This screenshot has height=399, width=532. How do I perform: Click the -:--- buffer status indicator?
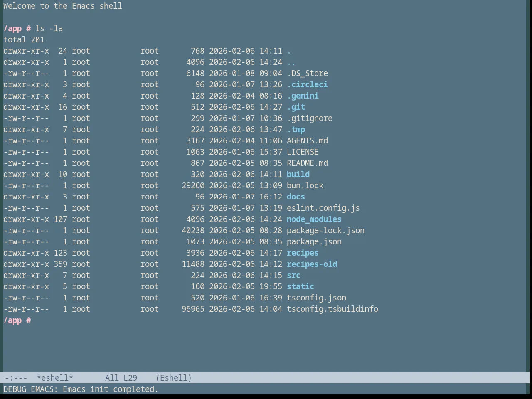tap(16, 378)
